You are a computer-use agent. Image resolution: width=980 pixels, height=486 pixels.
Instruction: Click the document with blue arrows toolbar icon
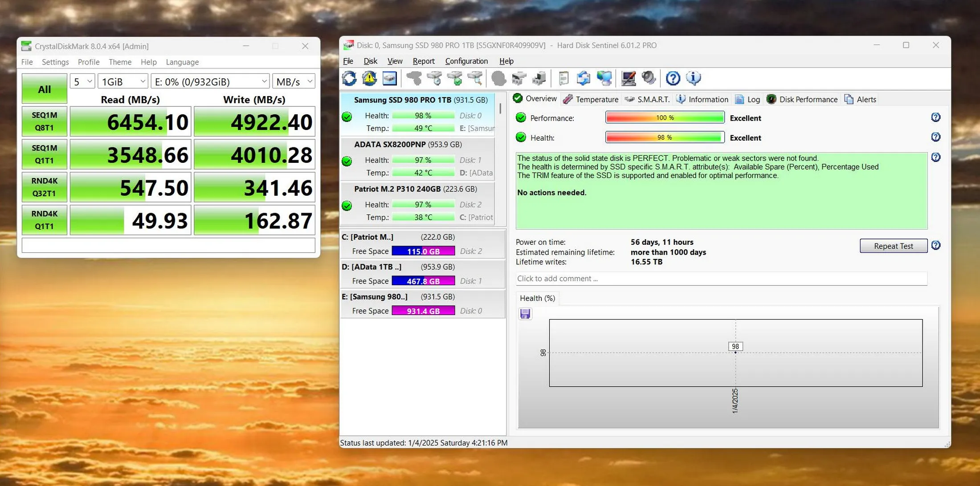[x=583, y=78]
